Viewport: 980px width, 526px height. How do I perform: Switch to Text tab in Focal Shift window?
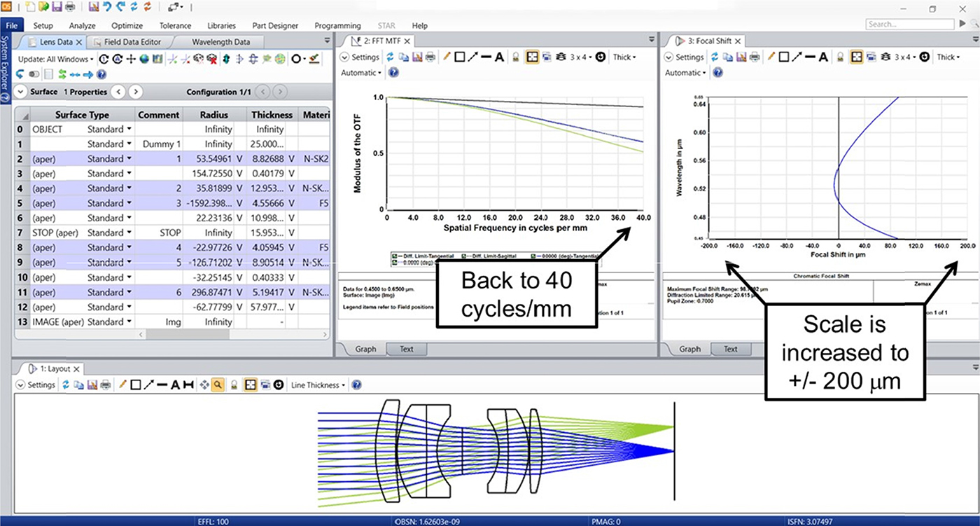730,349
